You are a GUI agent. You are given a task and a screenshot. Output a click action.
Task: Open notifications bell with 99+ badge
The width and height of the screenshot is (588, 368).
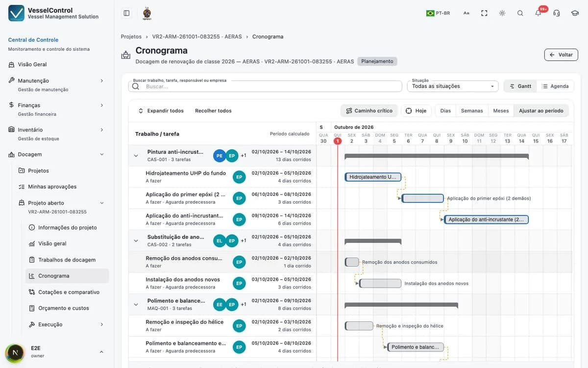(538, 13)
